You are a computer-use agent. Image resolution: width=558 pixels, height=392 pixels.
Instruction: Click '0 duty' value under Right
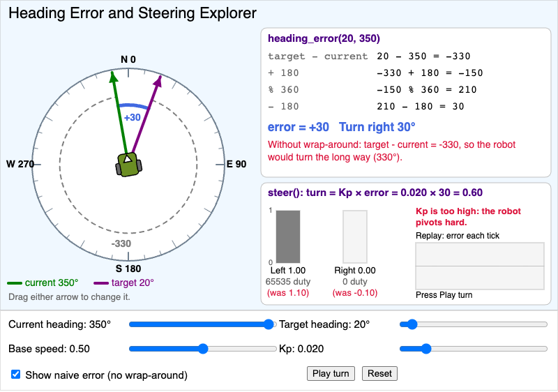(x=355, y=282)
